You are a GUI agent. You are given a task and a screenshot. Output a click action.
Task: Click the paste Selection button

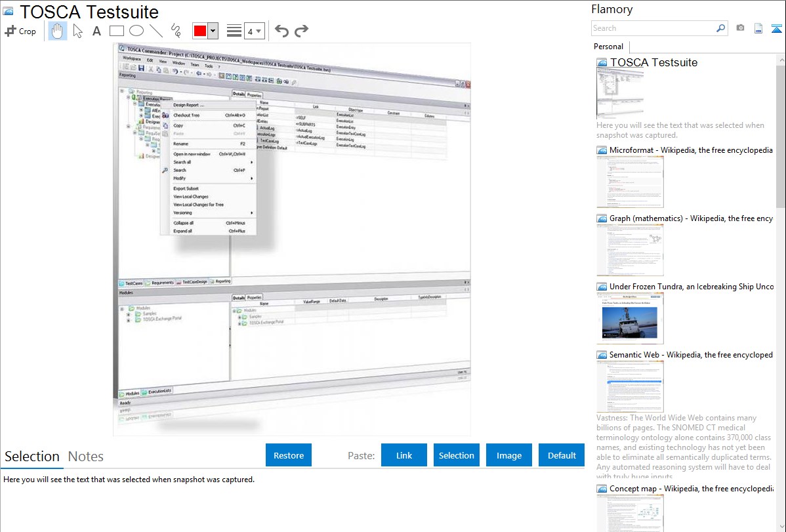(456, 455)
